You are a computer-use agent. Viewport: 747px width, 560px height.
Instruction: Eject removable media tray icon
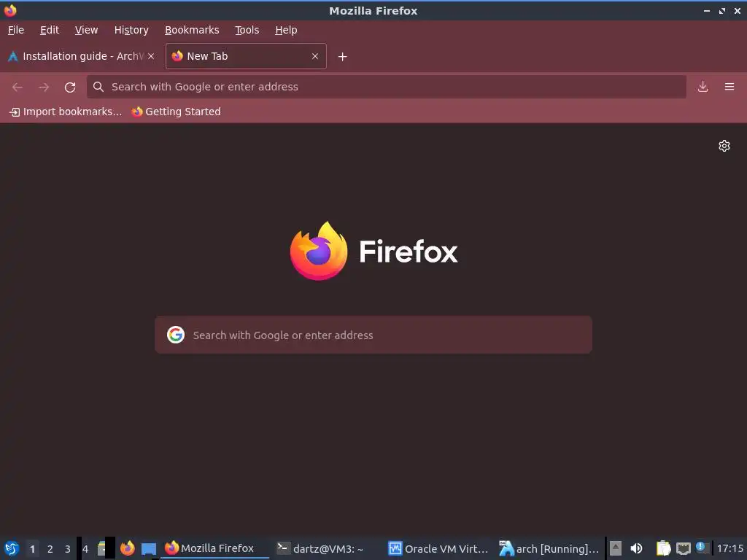(x=616, y=548)
